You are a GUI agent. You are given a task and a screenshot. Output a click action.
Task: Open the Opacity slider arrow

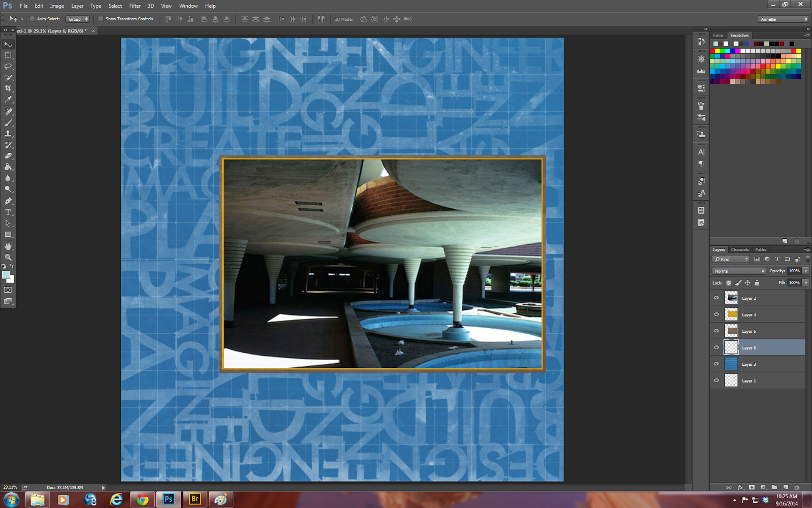(x=806, y=271)
